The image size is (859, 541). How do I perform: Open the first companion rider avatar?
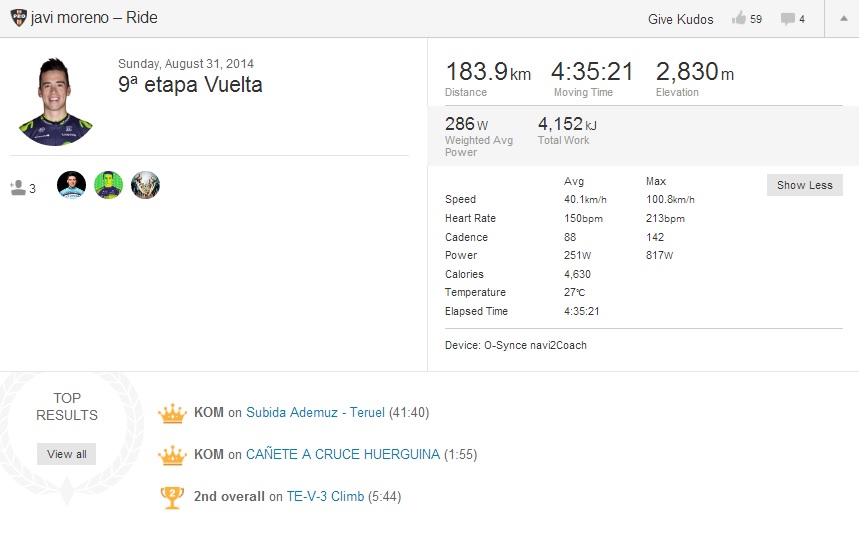coord(71,185)
